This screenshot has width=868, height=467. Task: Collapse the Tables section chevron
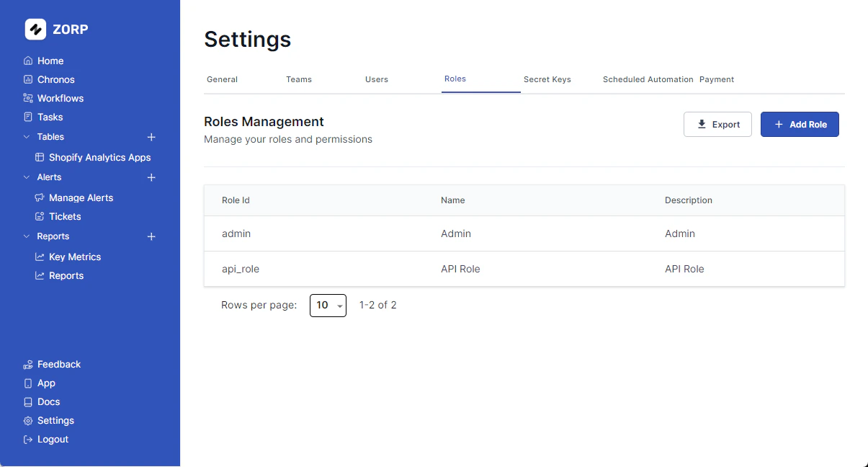click(27, 137)
